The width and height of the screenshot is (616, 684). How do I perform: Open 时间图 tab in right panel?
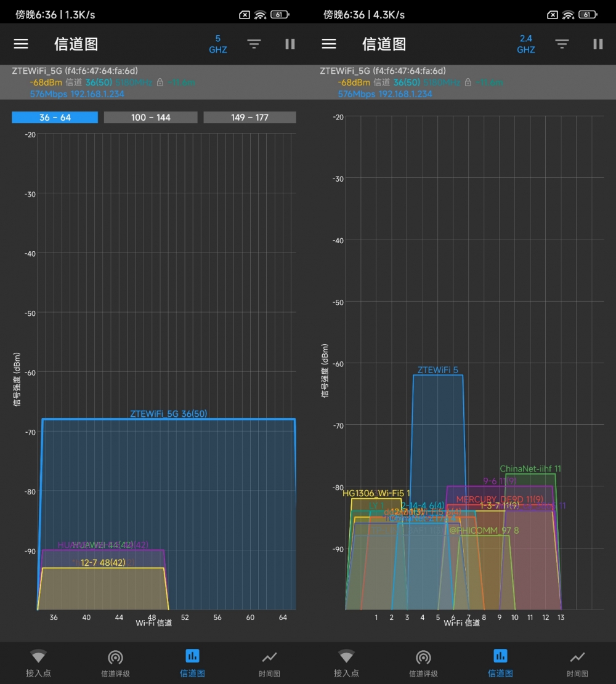pos(577,663)
